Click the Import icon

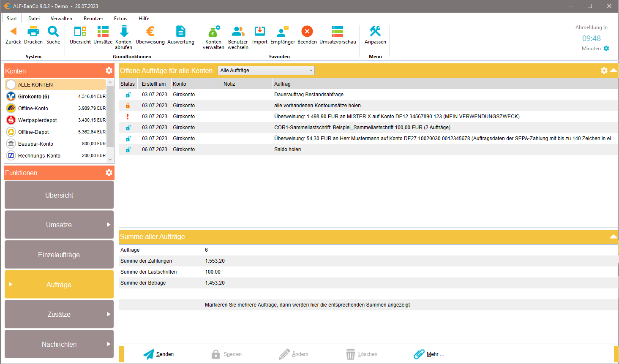click(260, 31)
